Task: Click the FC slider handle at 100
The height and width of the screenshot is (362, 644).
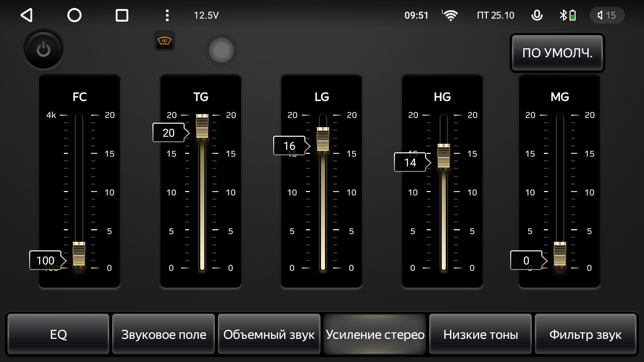Action: [79, 255]
